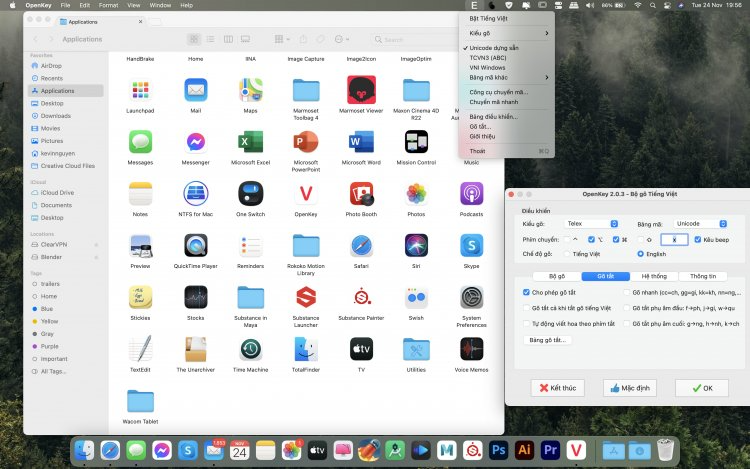Image resolution: width=750 pixels, height=469 pixels.
Task: Uncheck Cho phép gõ tắt
Action: tap(526, 292)
